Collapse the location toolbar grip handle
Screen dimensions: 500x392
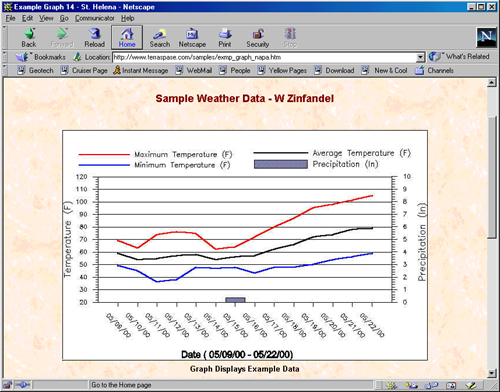coord(4,57)
